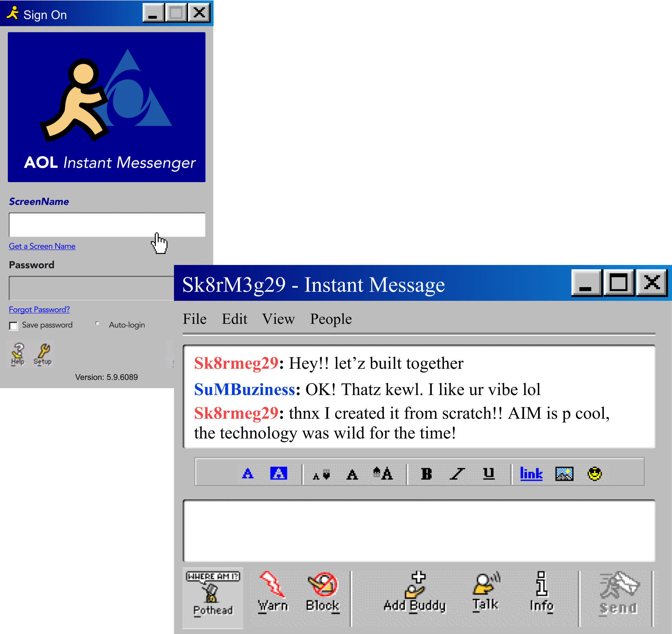Click the SuMBuziness screen name in chat

click(x=245, y=390)
